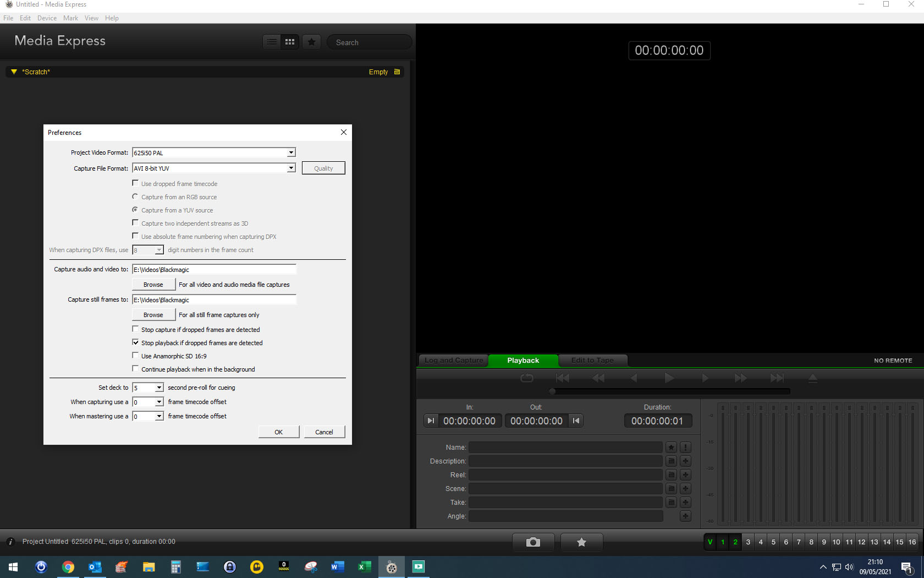The image size is (924, 578).
Task: Open mastering frame timecode offset dropdown
Action: click(159, 416)
